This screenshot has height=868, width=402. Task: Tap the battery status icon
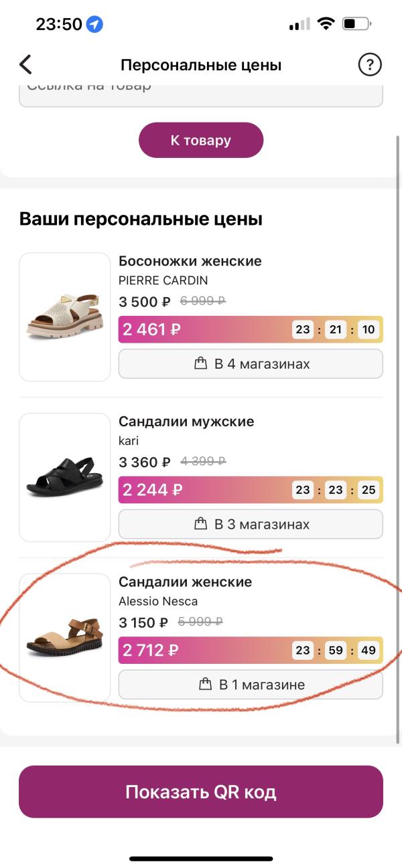click(x=356, y=25)
